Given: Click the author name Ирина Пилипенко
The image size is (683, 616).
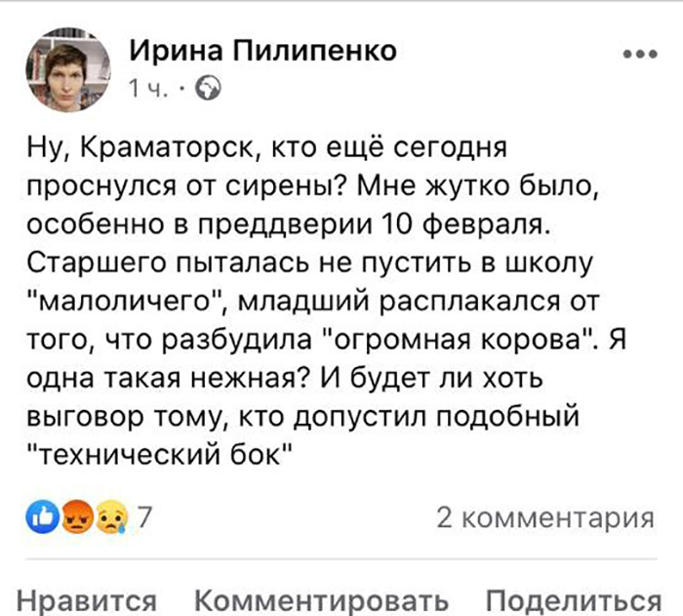Looking at the screenshot, I should 263,52.
